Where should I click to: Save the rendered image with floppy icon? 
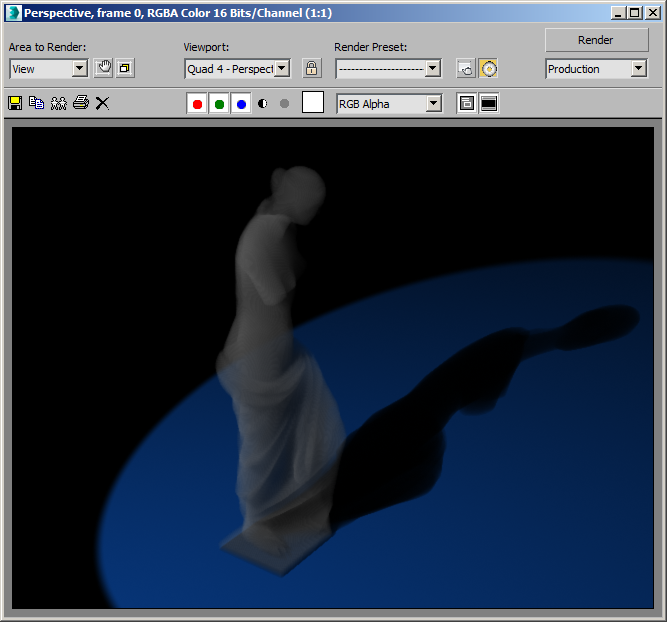15,103
